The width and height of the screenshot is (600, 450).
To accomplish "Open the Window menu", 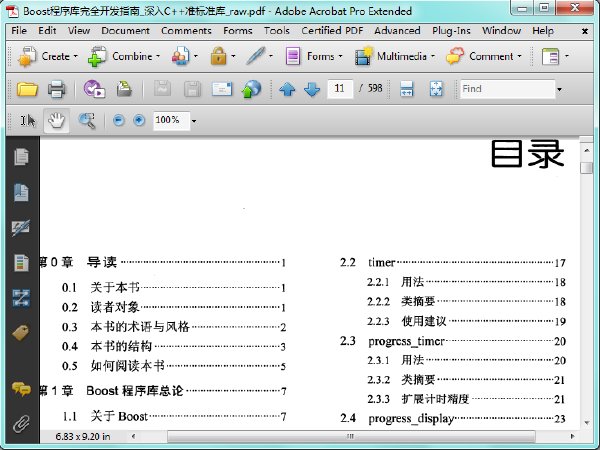I will click(501, 31).
